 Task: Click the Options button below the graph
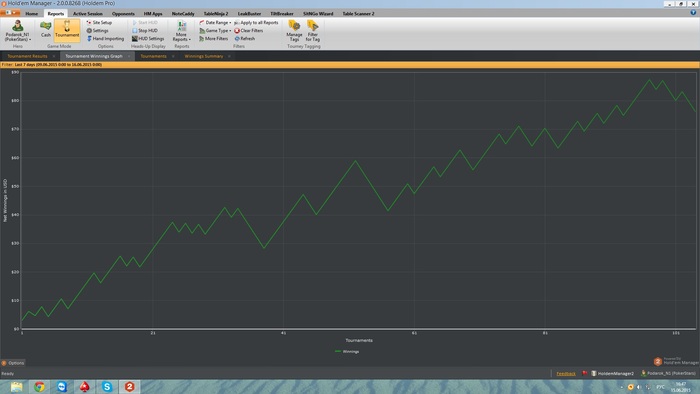[x=13, y=363]
